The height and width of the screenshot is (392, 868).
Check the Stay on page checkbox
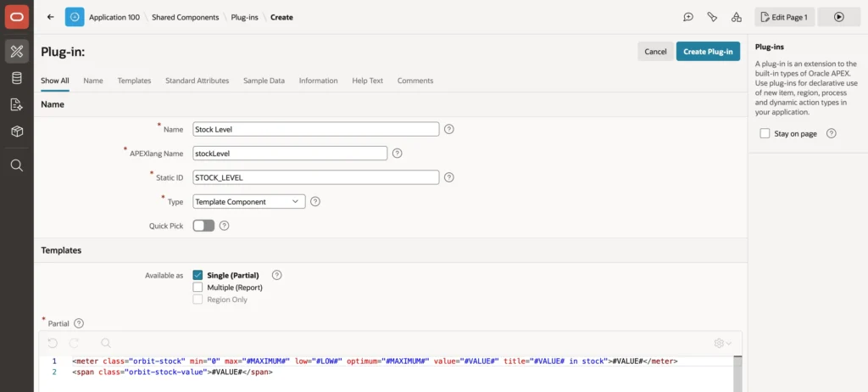pos(765,133)
